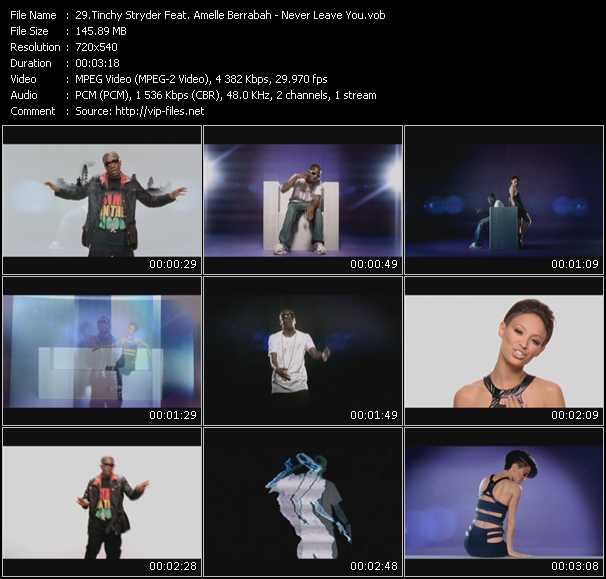The width and height of the screenshot is (606, 579).
Task: Click the timestamp 00:00:49
Action: (374, 264)
